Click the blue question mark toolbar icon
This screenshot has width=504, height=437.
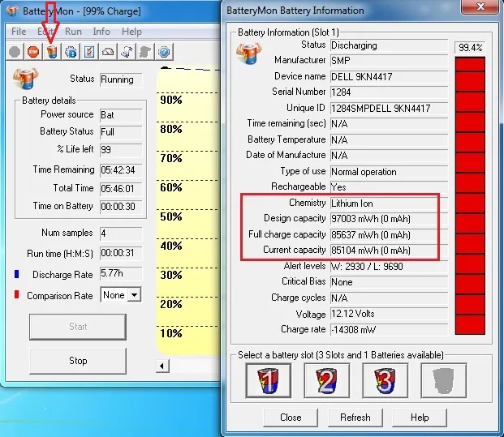click(x=163, y=52)
